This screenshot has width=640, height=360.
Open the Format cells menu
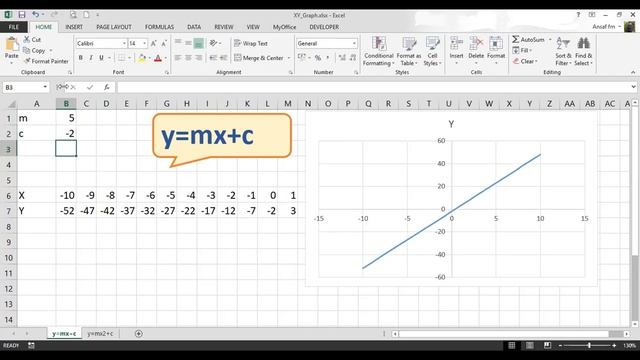click(496, 51)
